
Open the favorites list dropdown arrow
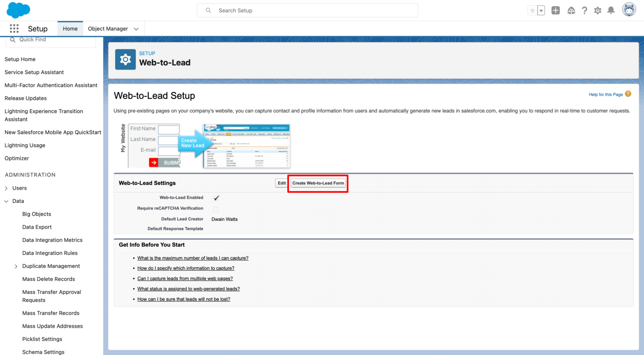tap(541, 10)
